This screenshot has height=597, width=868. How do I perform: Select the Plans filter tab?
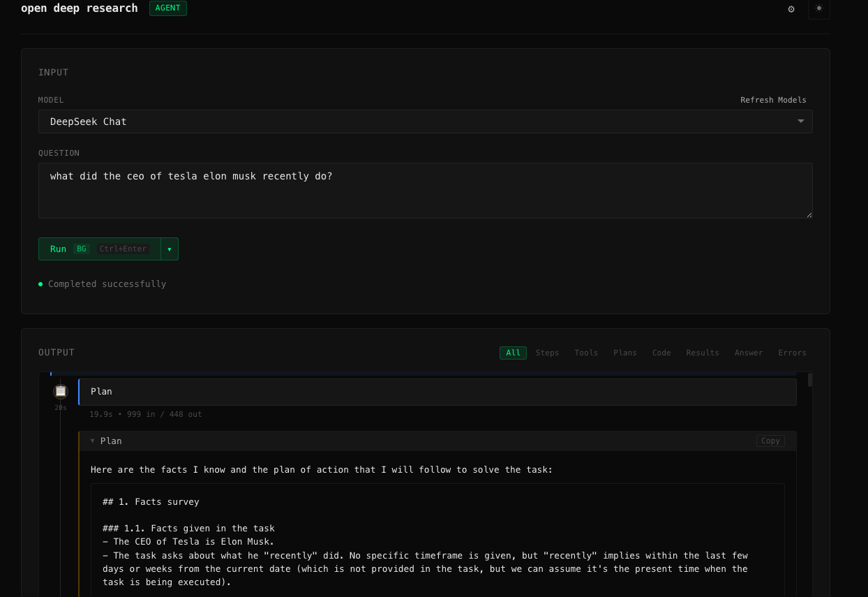coord(625,353)
